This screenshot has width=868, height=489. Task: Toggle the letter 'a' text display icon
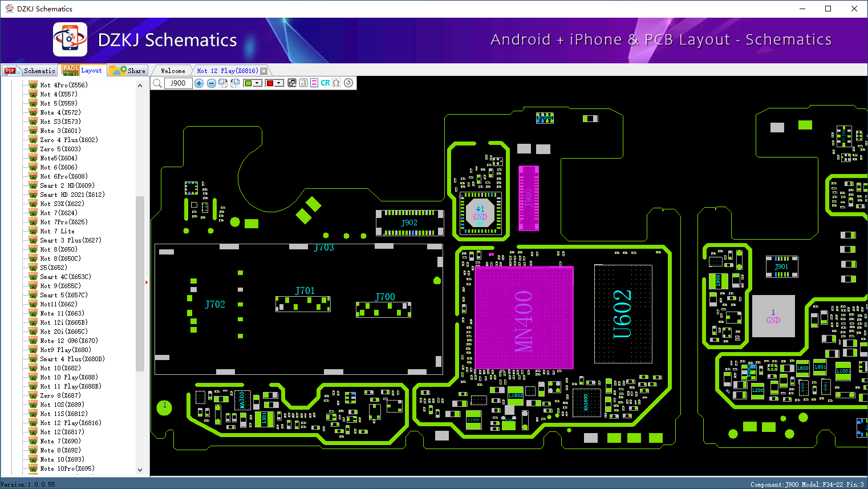pyautogui.click(x=303, y=83)
